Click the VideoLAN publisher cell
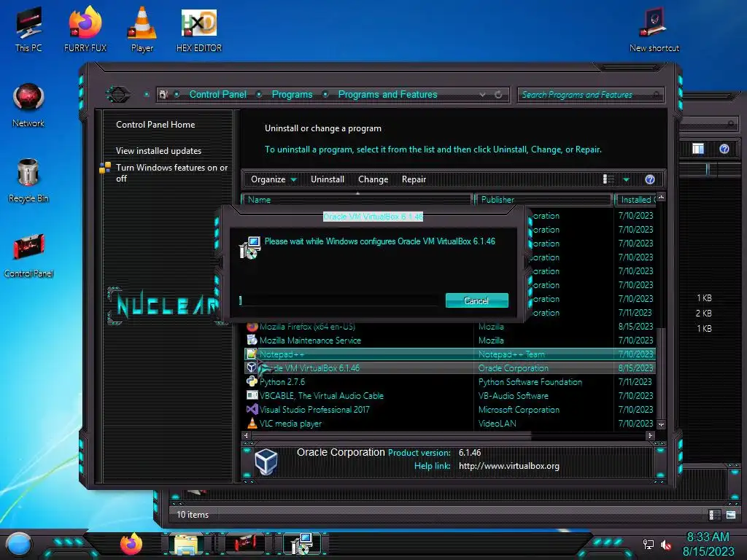 pyautogui.click(x=497, y=424)
